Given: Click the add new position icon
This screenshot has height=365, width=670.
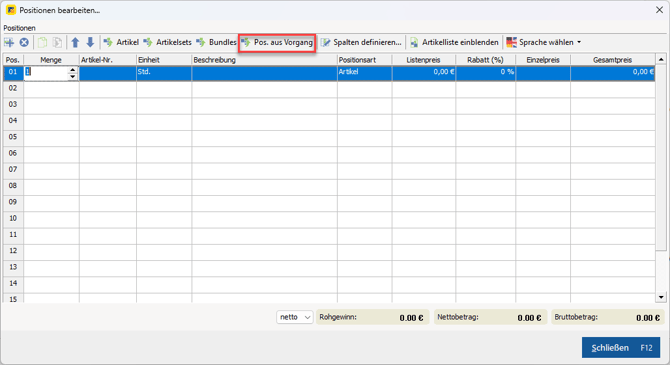Looking at the screenshot, I should click(9, 42).
